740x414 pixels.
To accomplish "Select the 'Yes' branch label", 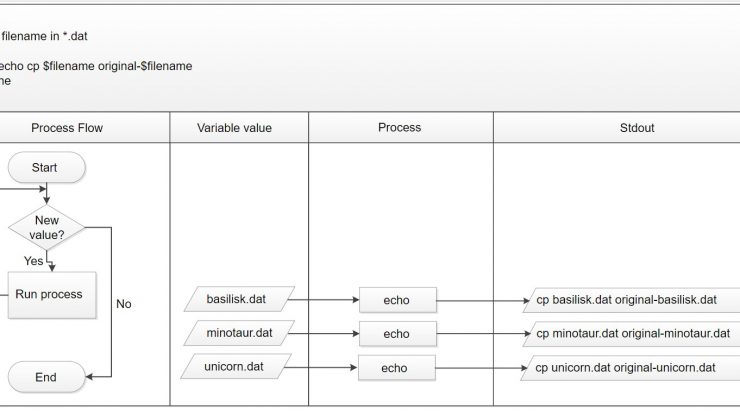I will pos(34,261).
